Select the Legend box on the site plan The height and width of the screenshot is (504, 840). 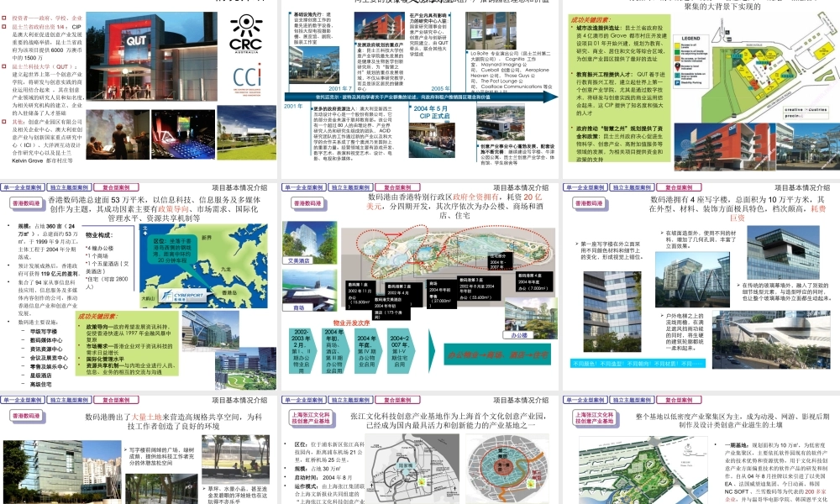[696, 60]
